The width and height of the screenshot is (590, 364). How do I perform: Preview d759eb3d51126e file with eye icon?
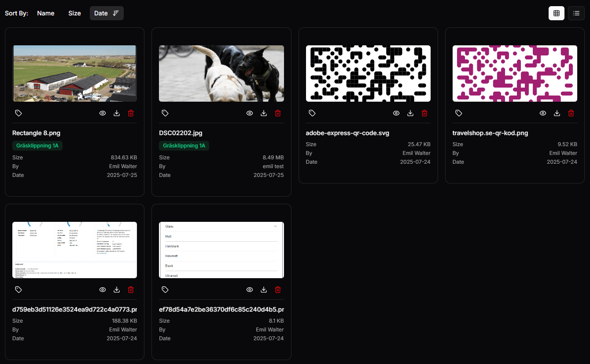(x=103, y=290)
